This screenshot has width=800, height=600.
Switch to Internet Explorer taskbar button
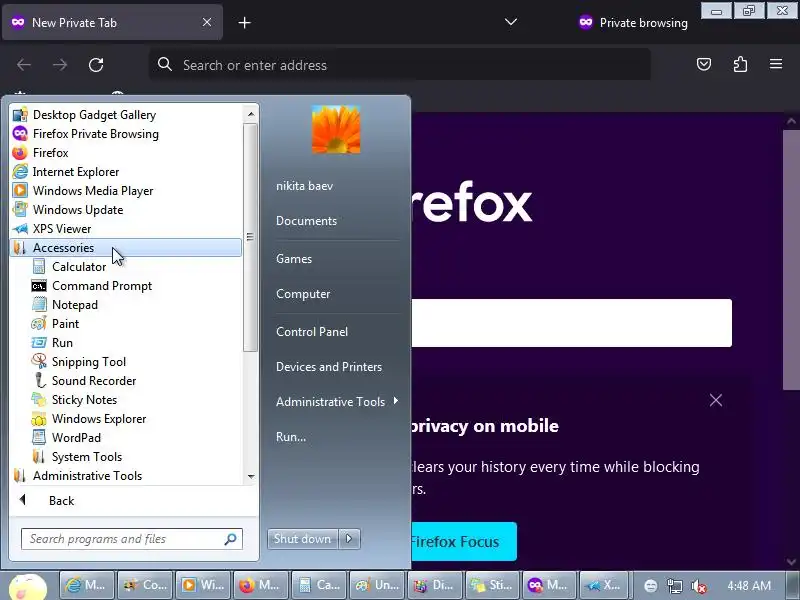[x=88, y=585]
